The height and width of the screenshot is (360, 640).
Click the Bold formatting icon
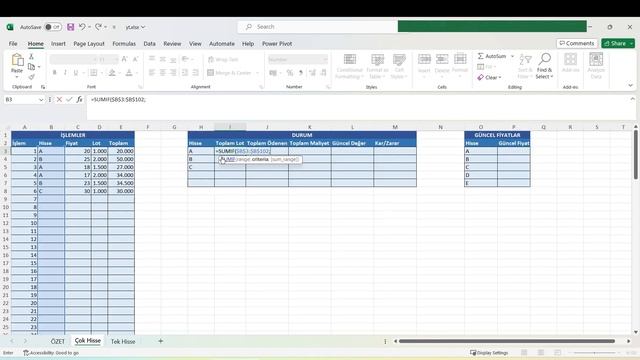tap(54, 73)
